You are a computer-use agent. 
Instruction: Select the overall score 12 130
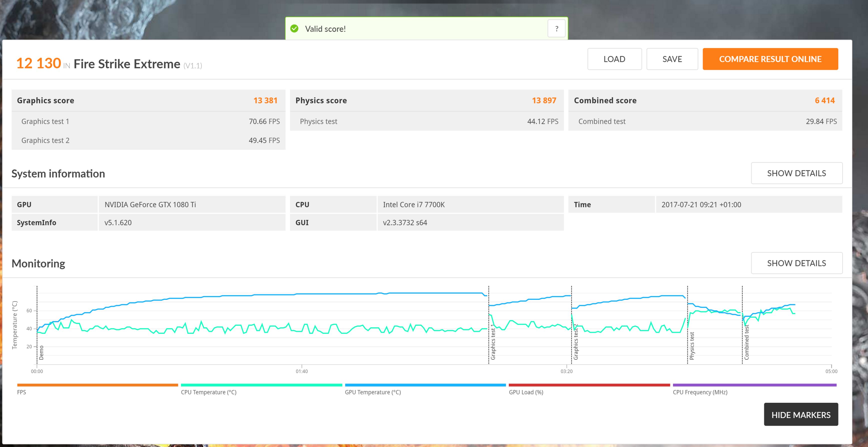click(x=38, y=63)
